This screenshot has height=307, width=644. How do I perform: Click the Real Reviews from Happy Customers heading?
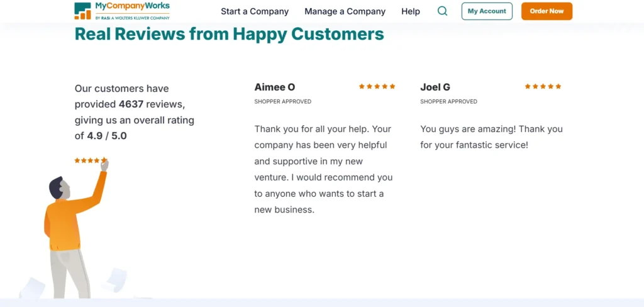pyautogui.click(x=229, y=33)
